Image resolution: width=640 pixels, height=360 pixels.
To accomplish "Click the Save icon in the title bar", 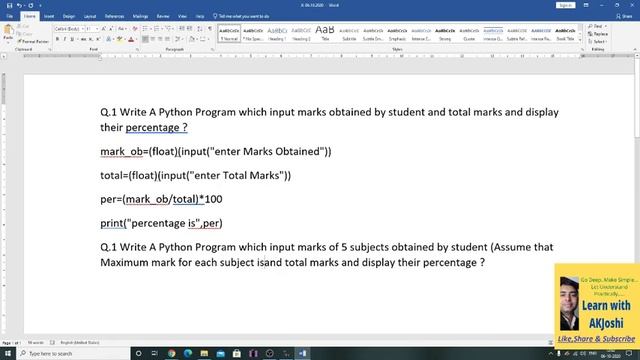I will click(x=9, y=5).
